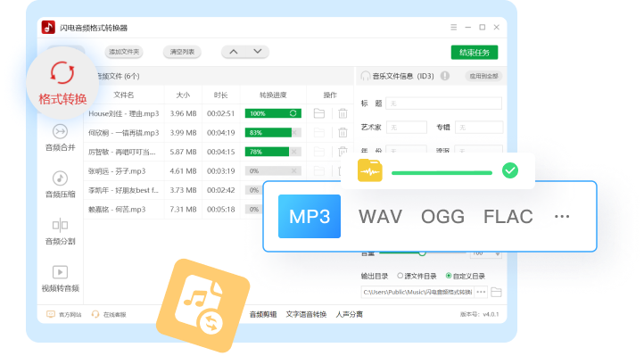This screenshot has width=644, height=356.
Task: Cancel the 83% conversion with its X
Action: pyautogui.click(x=294, y=133)
